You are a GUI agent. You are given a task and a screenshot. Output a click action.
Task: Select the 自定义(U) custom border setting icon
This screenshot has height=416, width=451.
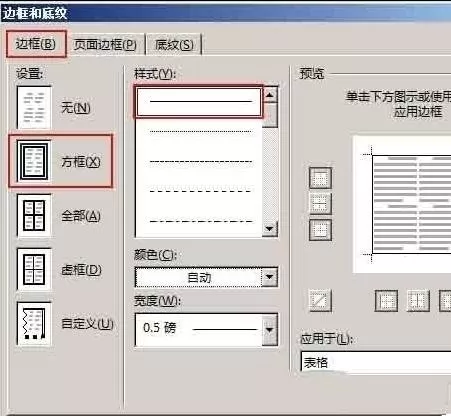(x=34, y=323)
